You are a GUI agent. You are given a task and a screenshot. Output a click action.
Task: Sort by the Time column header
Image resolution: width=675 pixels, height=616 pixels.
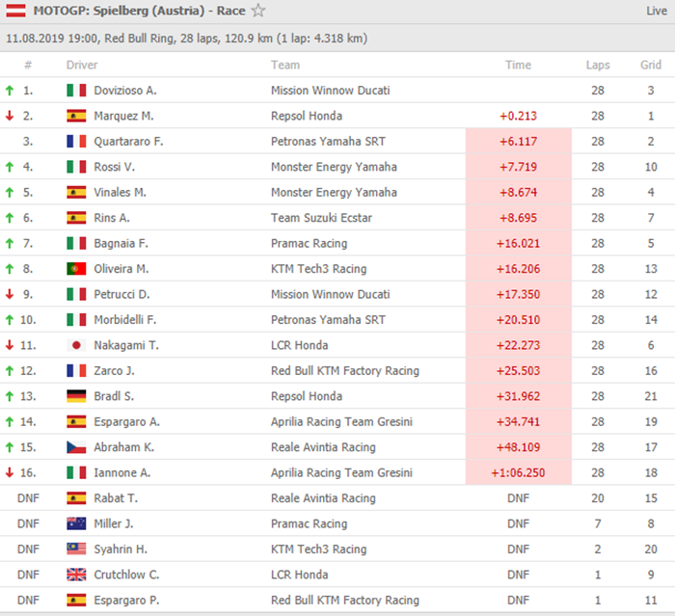click(x=518, y=66)
